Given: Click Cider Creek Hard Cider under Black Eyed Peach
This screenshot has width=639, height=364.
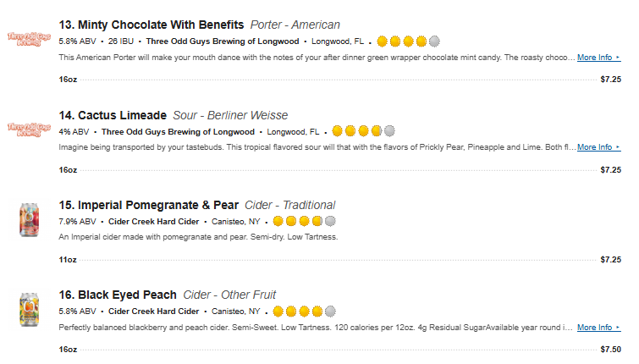Looking at the screenshot, I should click(x=153, y=312).
